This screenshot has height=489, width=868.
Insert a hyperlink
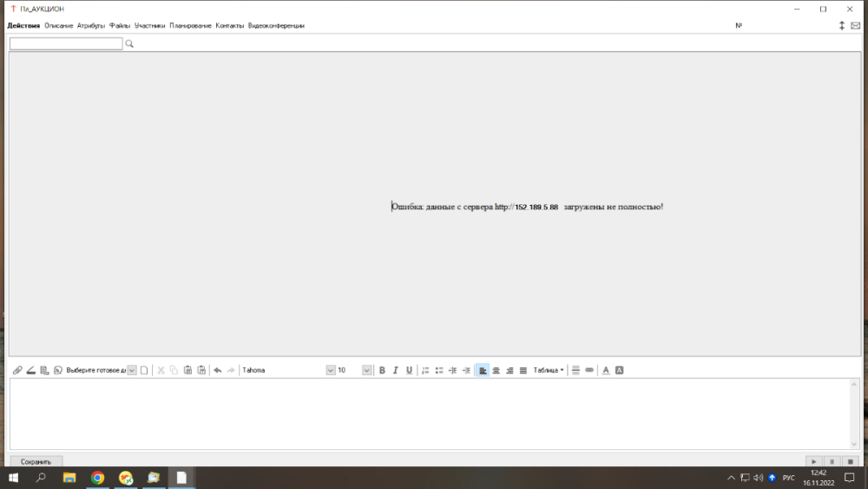(589, 370)
